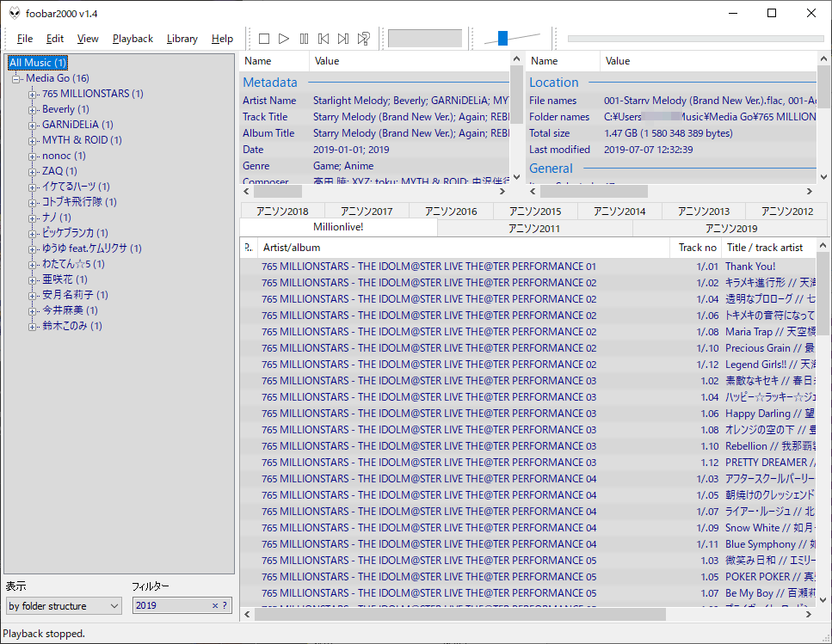Image resolution: width=832 pixels, height=644 pixels.
Task: Switch to the アニソン2011 playlist tab
Action: [535, 228]
